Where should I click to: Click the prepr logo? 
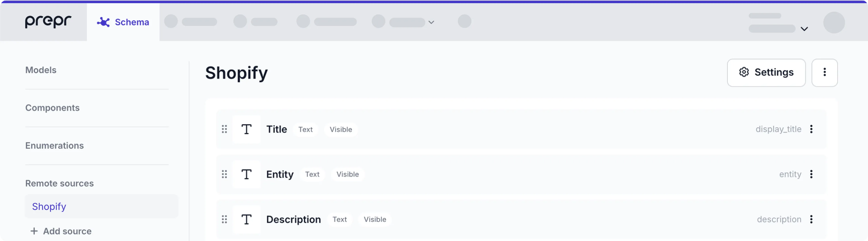coord(48,21)
